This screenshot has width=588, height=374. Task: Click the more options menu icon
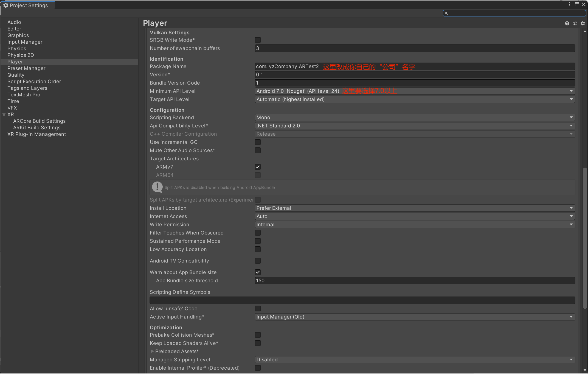point(569,5)
